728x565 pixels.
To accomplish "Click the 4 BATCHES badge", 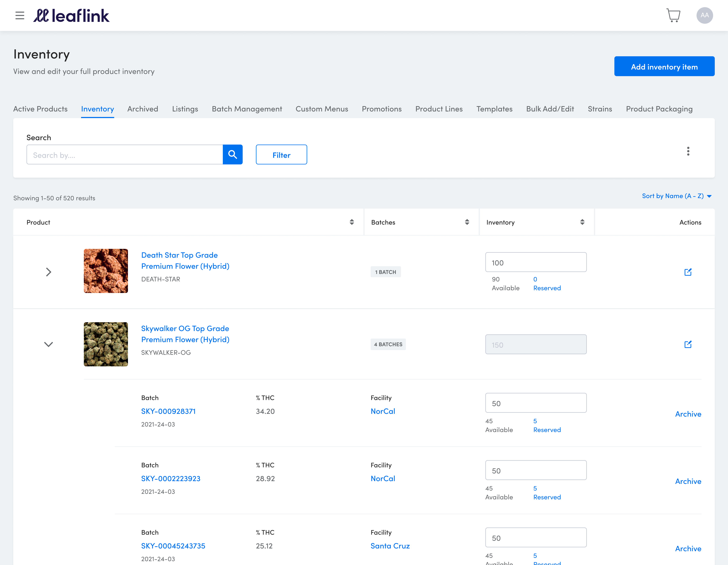I will 388,344.
